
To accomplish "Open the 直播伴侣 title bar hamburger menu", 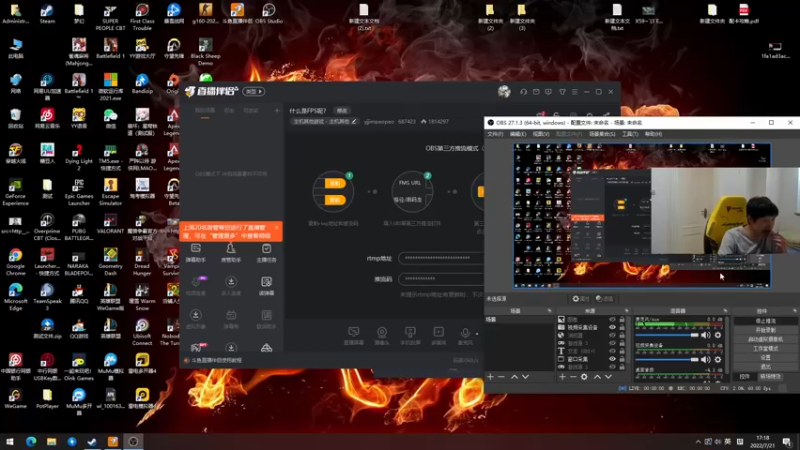I will click(x=574, y=92).
